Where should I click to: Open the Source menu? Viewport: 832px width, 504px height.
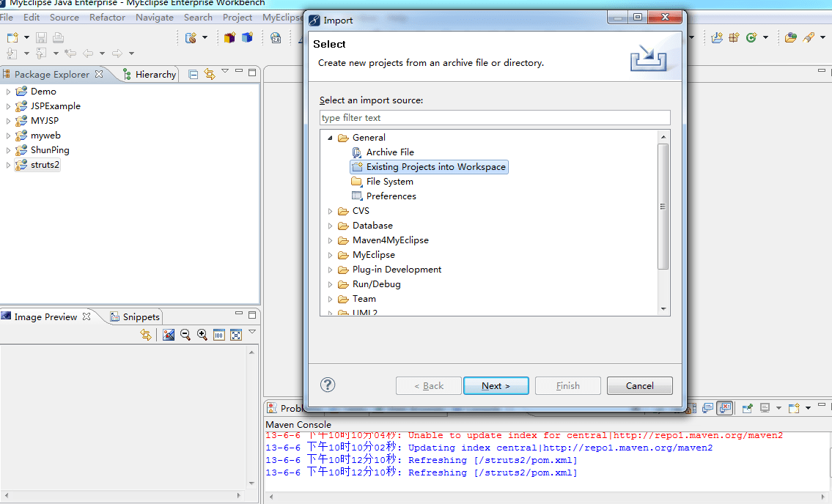pos(65,17)
